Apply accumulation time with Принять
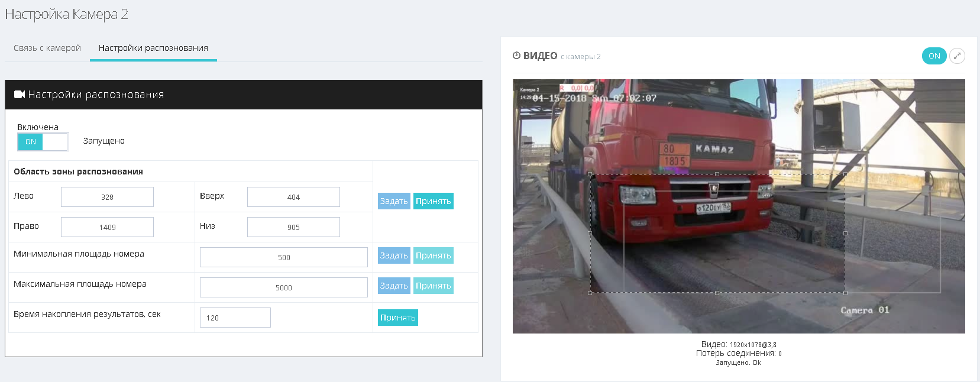Viewport: 980px width, 382px height. 397,318
